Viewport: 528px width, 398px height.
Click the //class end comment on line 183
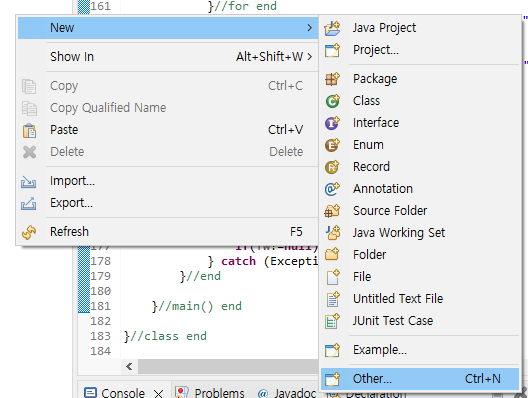coord(168,336)
